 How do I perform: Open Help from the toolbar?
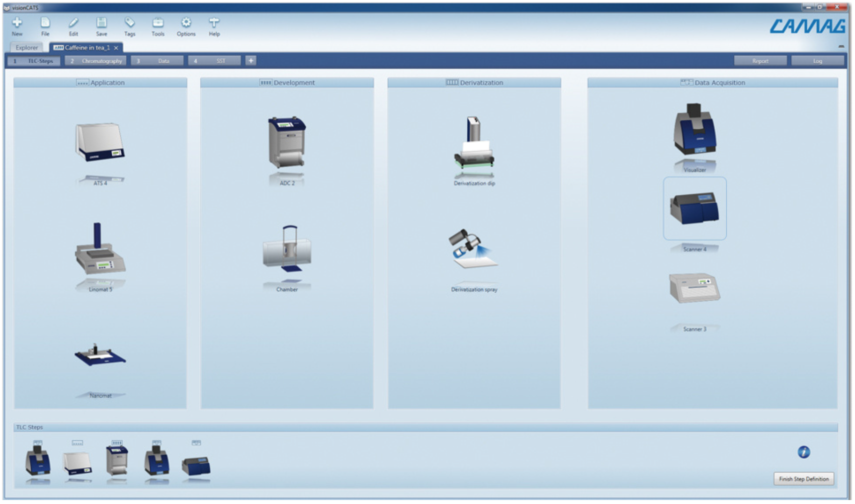tap(214, 25)
